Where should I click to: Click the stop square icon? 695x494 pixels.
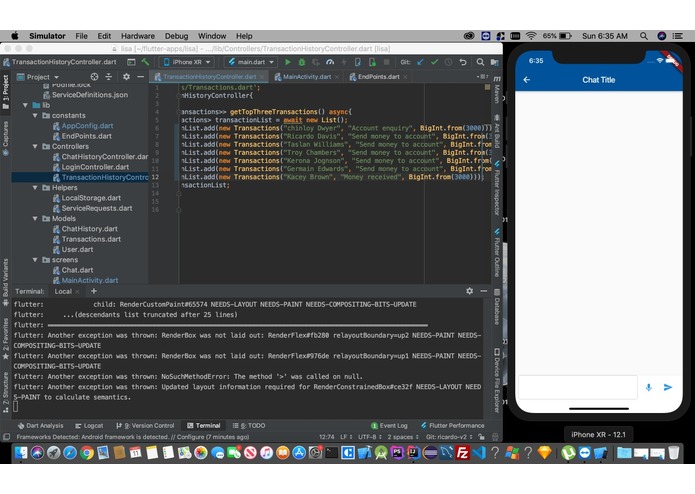tap(387, 62)
